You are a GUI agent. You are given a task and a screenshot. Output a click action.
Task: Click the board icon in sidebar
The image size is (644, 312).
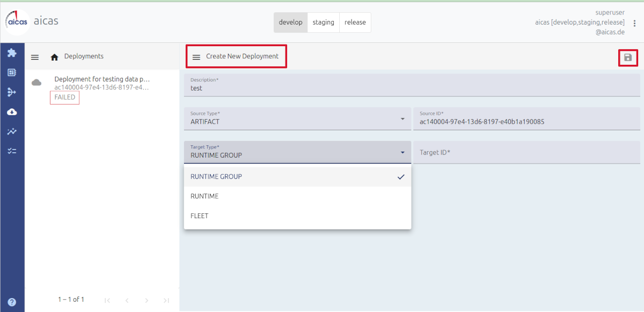point(12,72)
